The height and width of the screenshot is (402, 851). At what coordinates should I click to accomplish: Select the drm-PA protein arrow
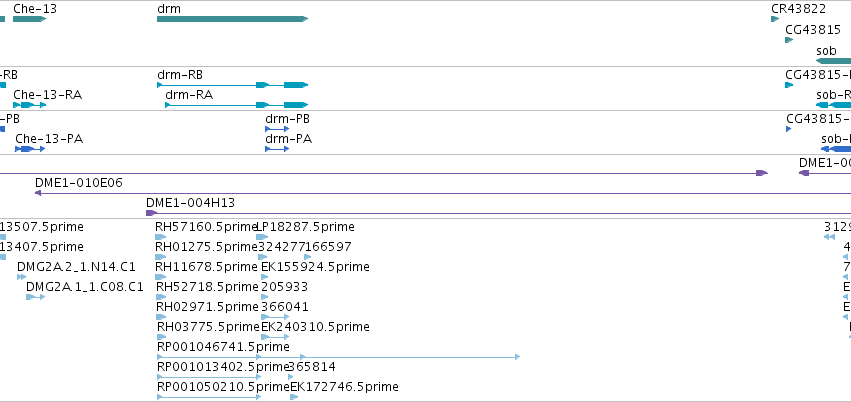[277, 149]
